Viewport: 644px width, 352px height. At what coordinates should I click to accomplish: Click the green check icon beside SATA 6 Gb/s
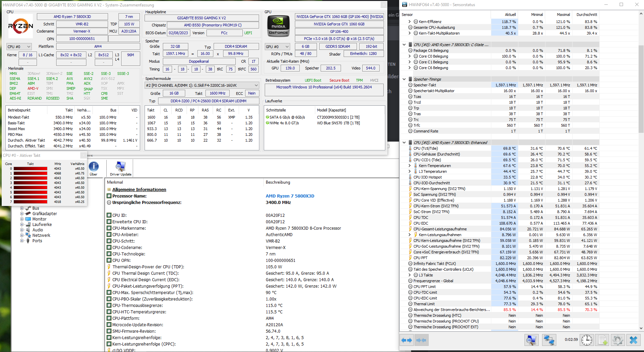click(267, 117)
